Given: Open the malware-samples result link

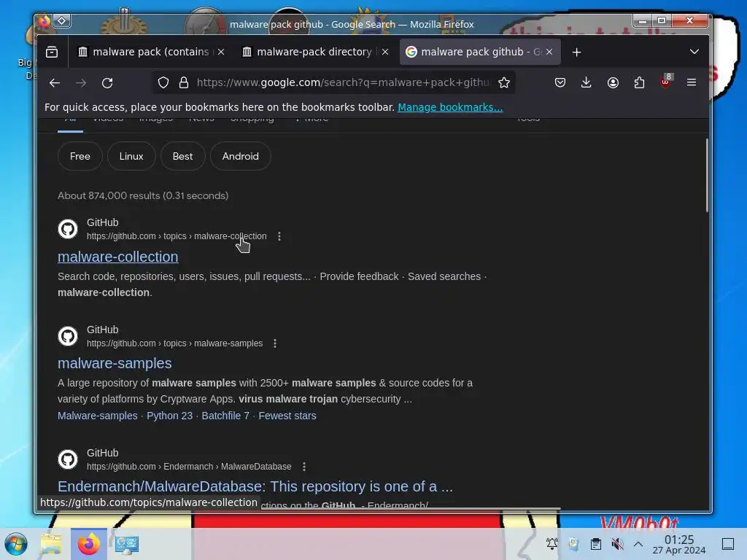Looking at the screenshot, I should 115,363.
